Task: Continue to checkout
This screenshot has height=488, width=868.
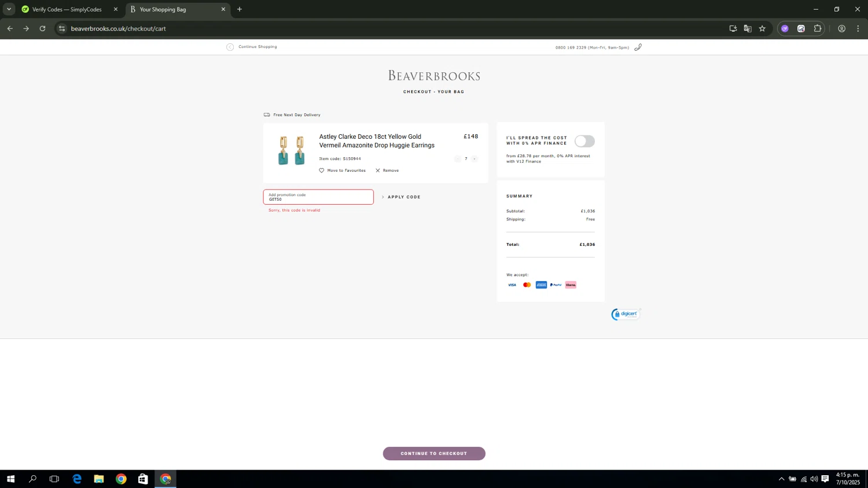Action: [x=434, y=453]
